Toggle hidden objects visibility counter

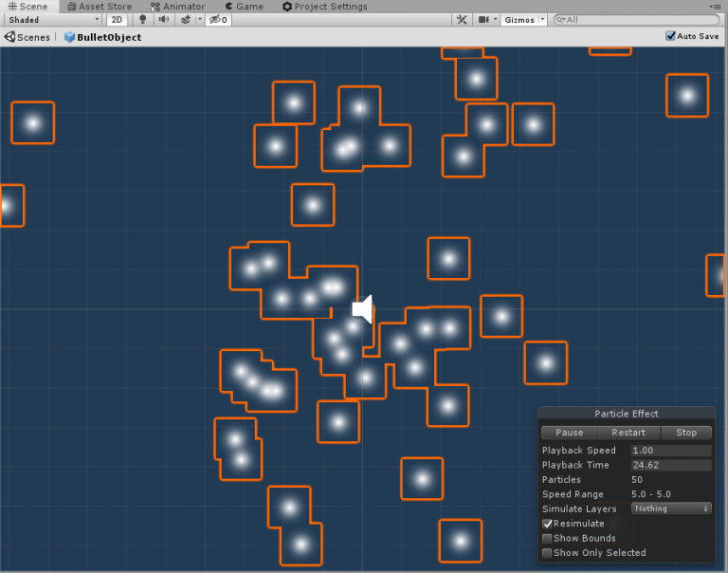pos(218,20)
